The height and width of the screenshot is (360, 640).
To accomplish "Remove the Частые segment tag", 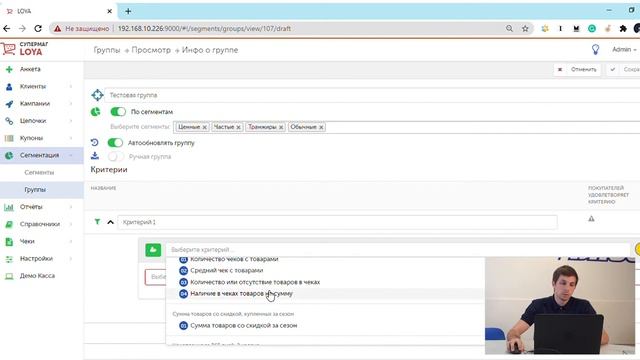I will click(238, 127).
